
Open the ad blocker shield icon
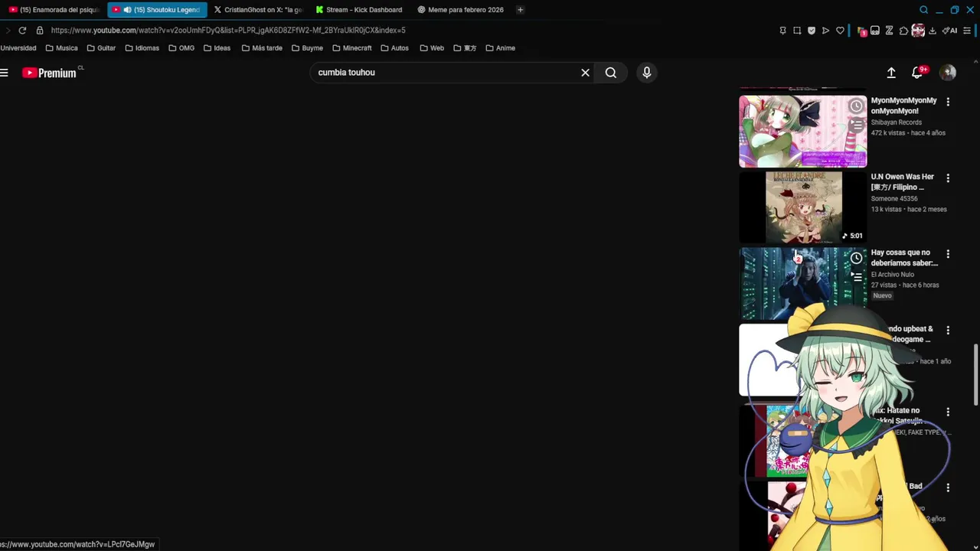(812, 31)
